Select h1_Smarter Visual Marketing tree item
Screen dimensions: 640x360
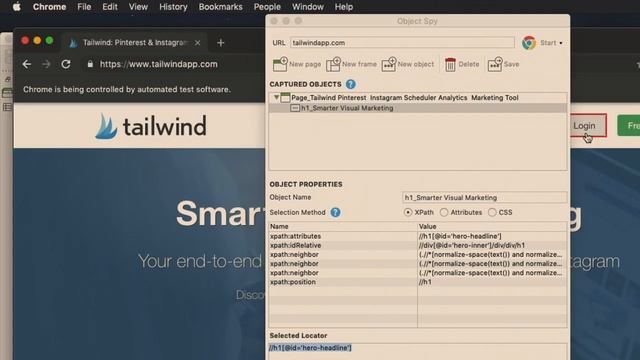(347, 108)
